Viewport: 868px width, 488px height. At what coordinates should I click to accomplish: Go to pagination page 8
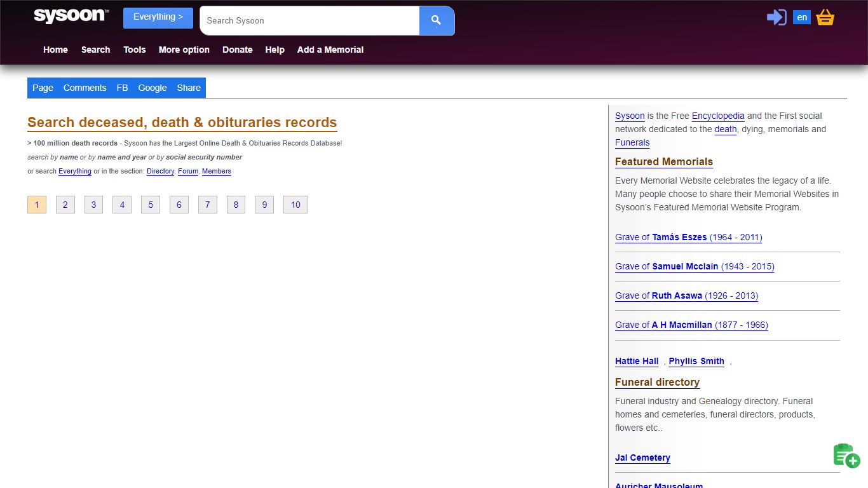pyautogui.click(x=236, y=205)
